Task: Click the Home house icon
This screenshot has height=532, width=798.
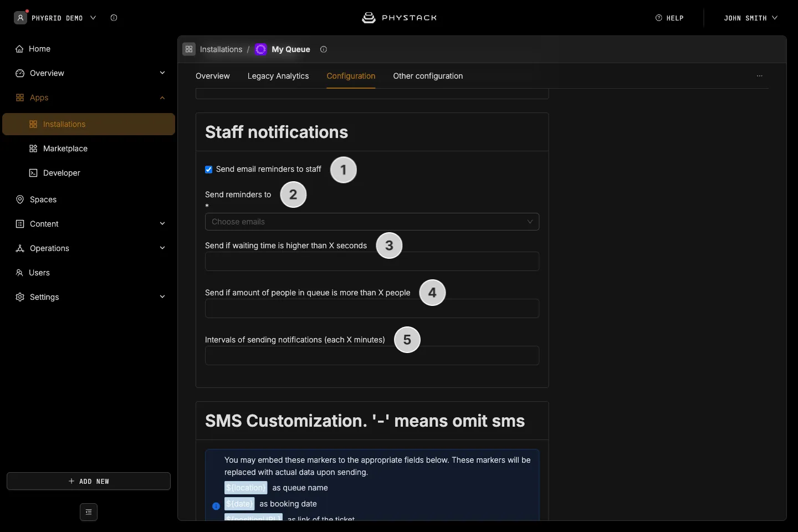Action: click(20, 49)
